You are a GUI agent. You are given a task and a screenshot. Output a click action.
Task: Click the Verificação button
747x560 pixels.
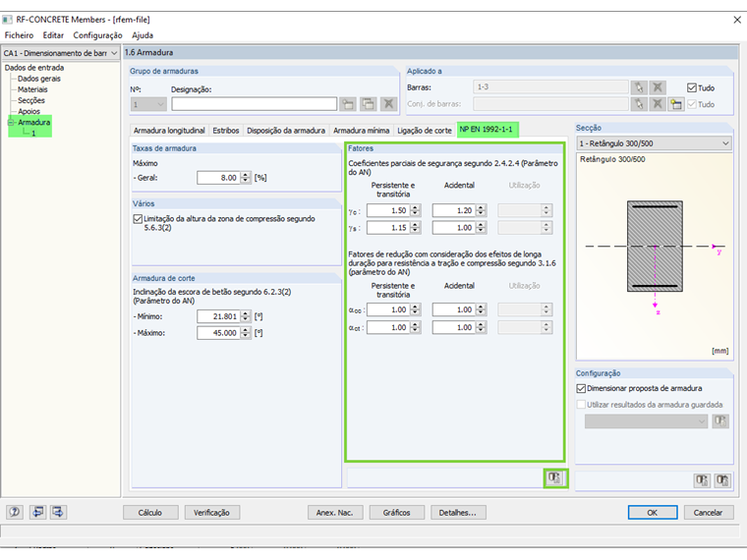pos(212,513)
